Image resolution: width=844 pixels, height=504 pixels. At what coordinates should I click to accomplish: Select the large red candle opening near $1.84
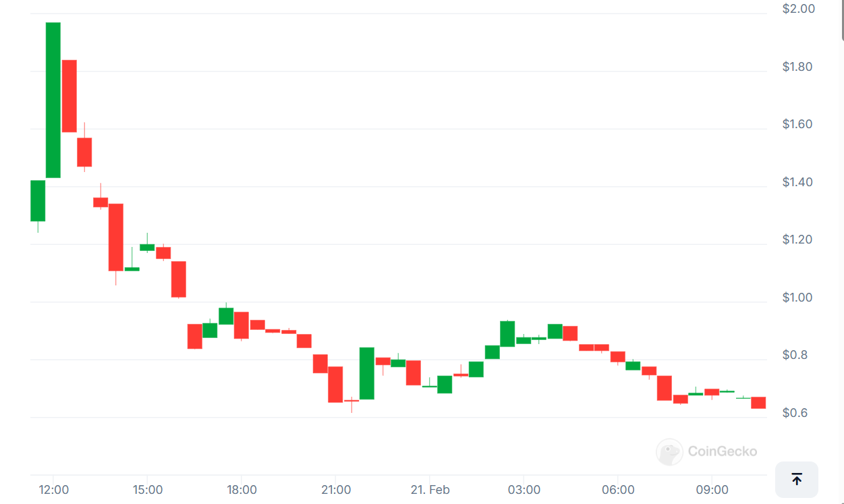click(69, 96)
